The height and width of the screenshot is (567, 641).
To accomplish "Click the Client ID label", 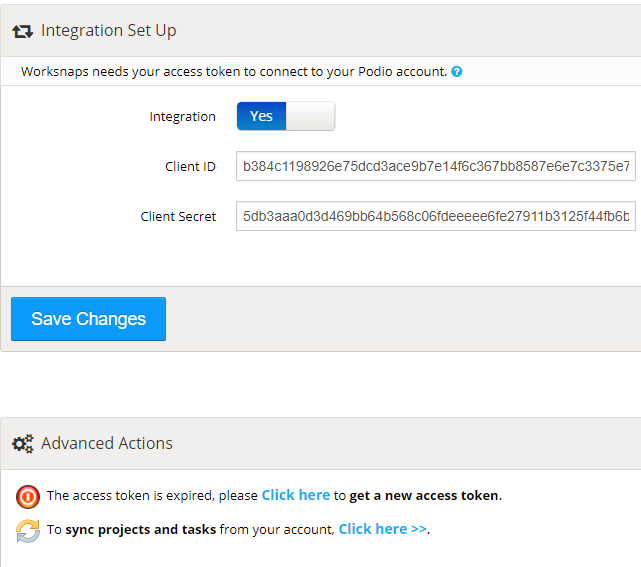I will point(190,166).
